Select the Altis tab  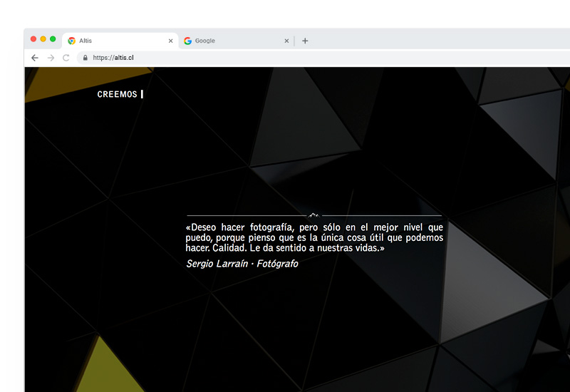coord(120,41)
